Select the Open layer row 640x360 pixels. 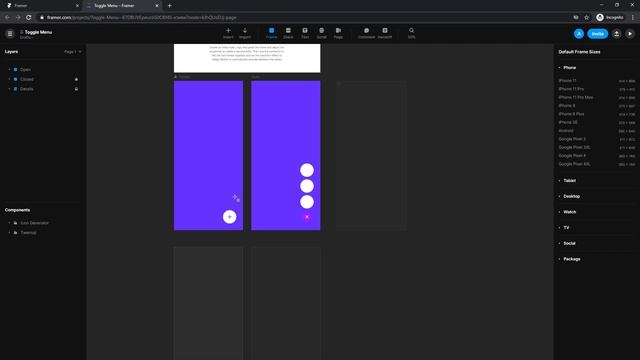tap(43, 70)
